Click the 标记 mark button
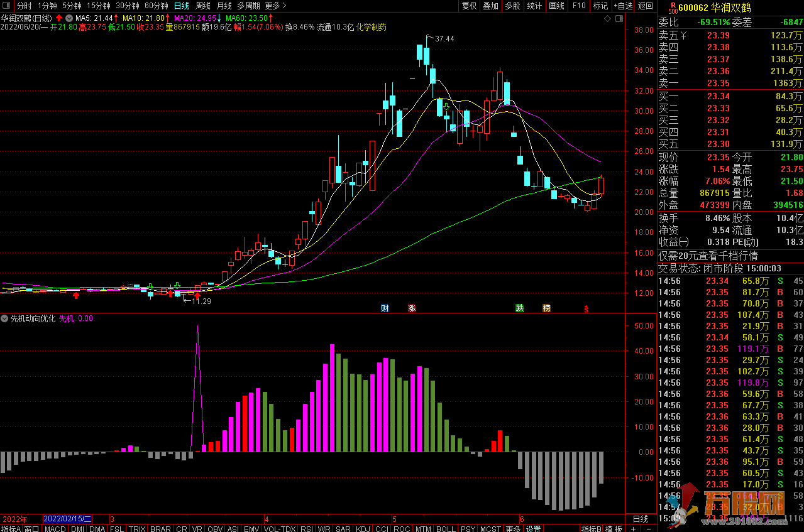804x532 pixels. pyautogui.click(x=600, y=6)
